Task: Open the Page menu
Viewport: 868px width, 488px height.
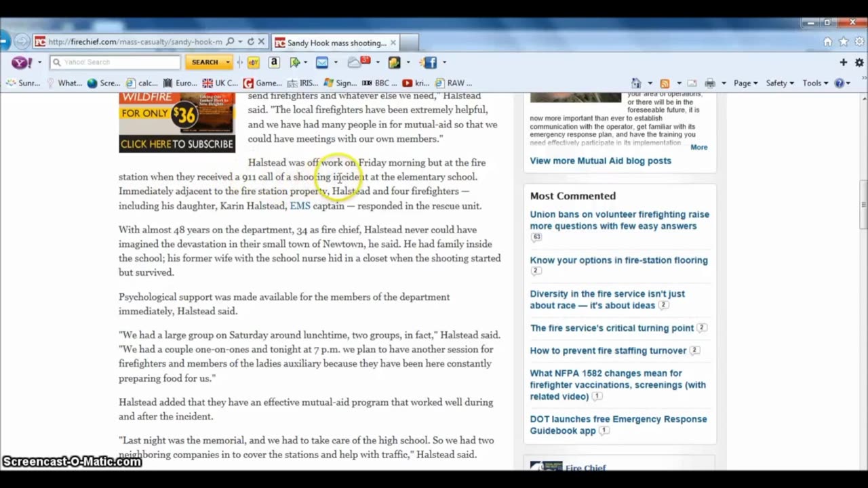Action: (746, 83)
